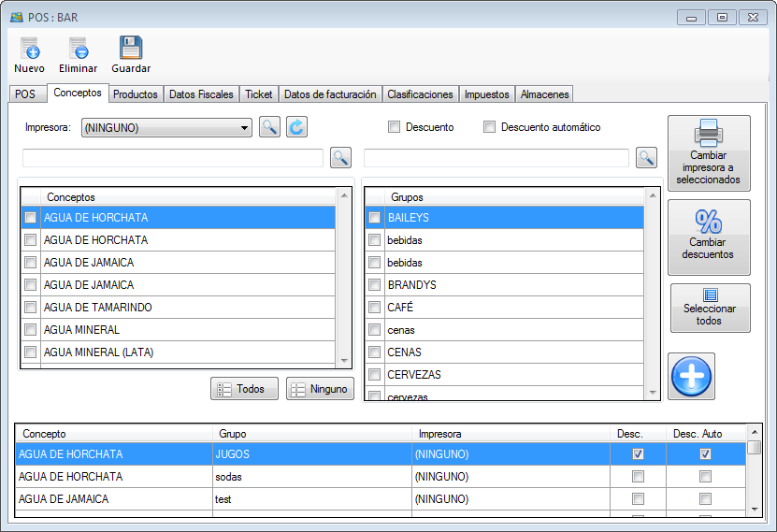The height and width of the screenshot is (532, 777).
Task: Click the POS window title icon
Action: (16, 18)
